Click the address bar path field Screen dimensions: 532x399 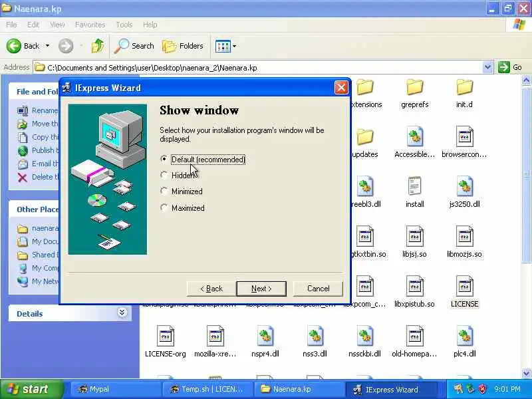tap(258, 68)
